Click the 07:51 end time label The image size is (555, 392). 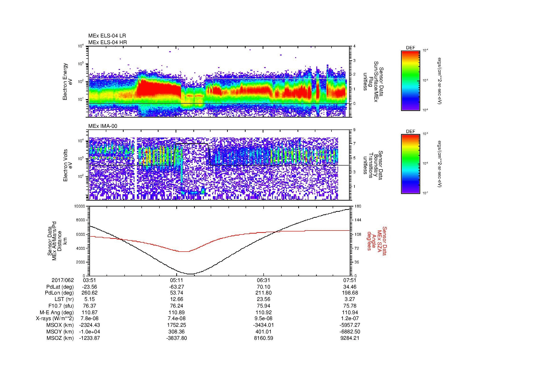(350, 280)
